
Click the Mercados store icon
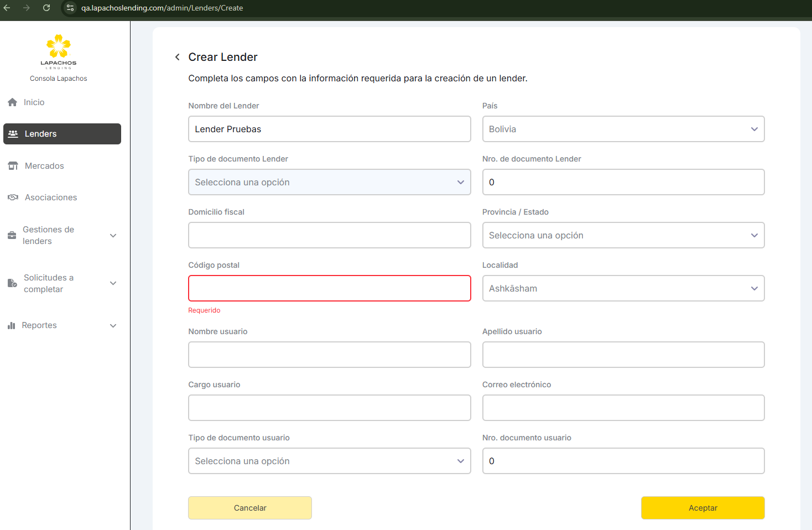click(x=13, y=166)
